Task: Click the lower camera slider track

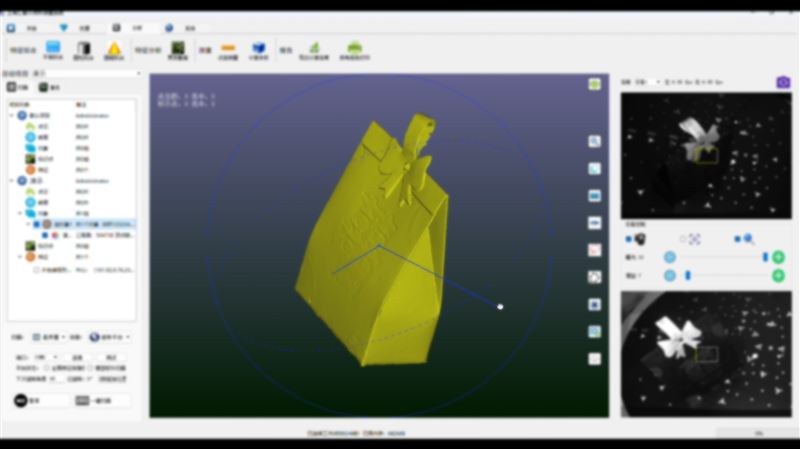Action: pos(720,274)
